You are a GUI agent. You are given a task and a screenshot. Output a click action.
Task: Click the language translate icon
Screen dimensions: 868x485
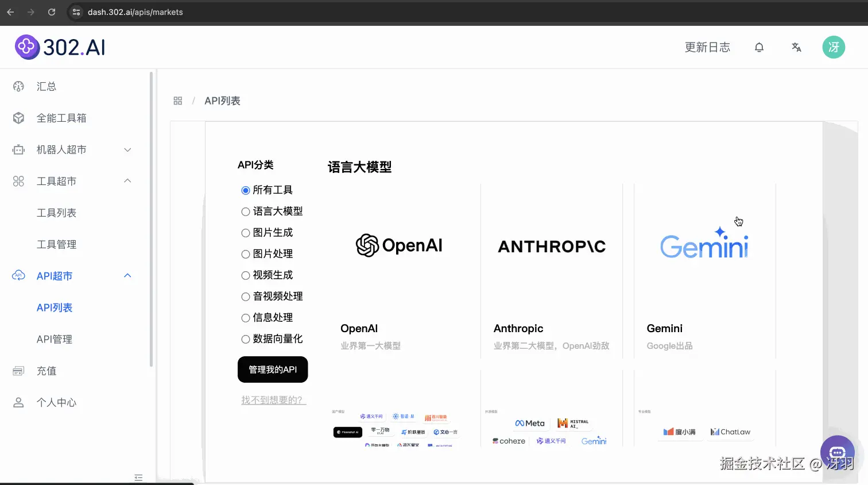click(796, 47)
